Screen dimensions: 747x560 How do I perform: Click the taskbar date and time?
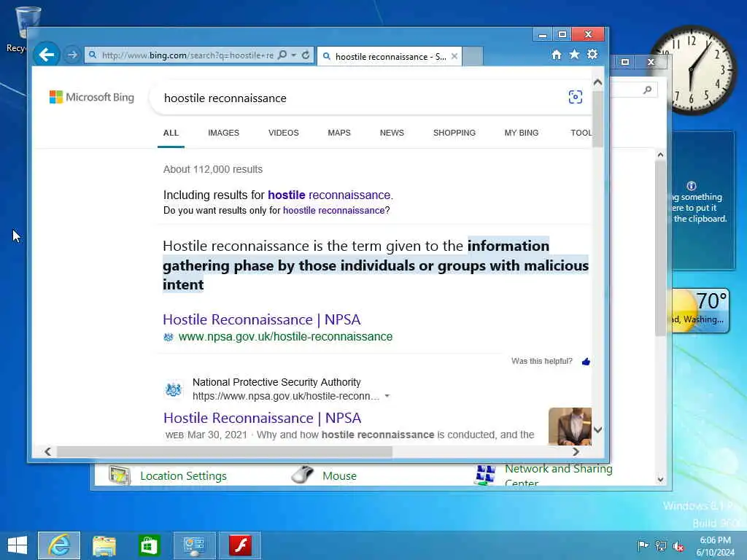click(x=715, y=546)
